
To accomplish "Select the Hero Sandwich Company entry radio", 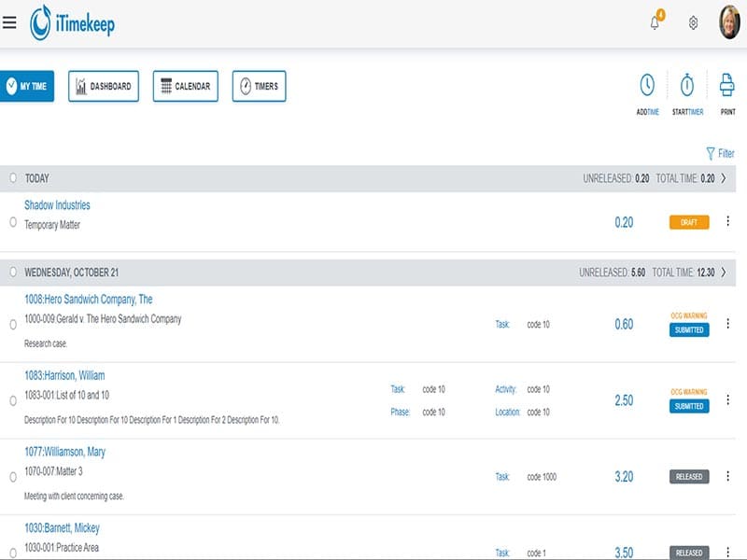I will 13,325.
